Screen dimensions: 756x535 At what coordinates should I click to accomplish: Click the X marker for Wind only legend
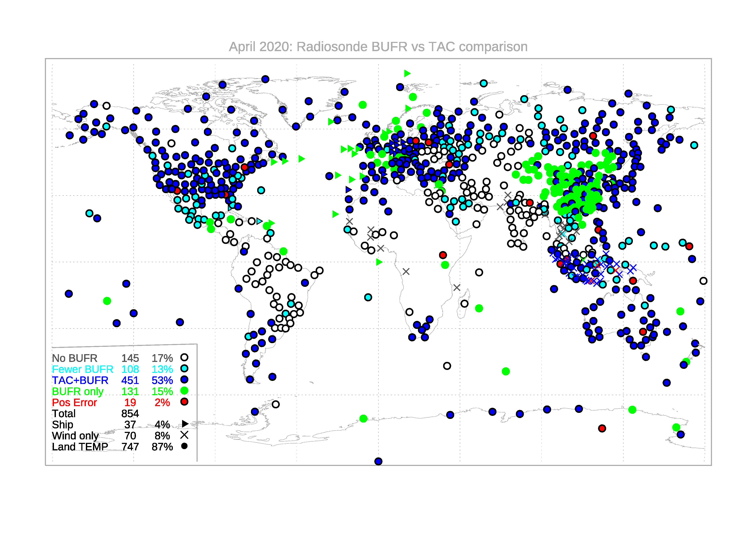tap(184, 435)
